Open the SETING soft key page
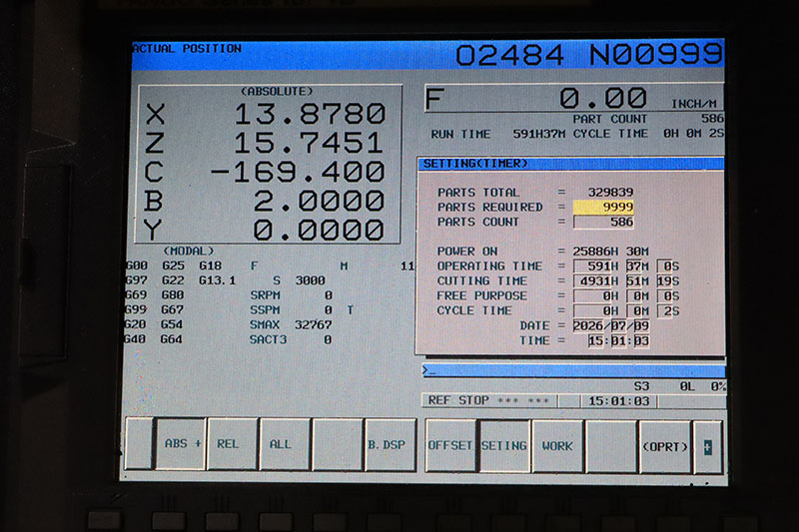Screen dimensions: 799x532 tap(504, 446)
